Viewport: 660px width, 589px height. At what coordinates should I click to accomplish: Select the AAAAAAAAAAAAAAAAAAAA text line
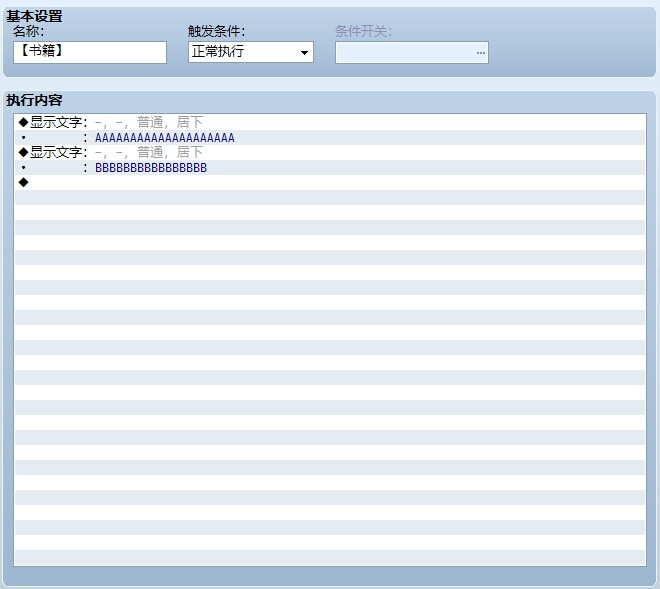[330, 138]
